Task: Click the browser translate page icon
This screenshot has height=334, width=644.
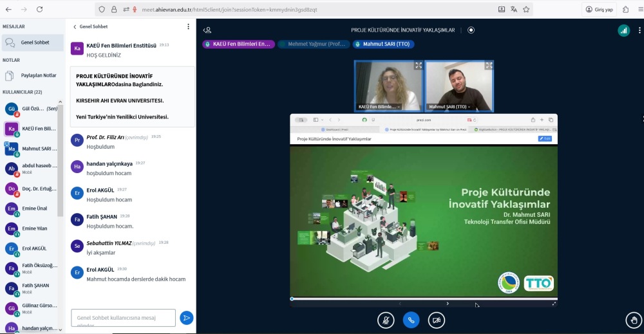Action: pyautogui.click(x=514, y=10)
